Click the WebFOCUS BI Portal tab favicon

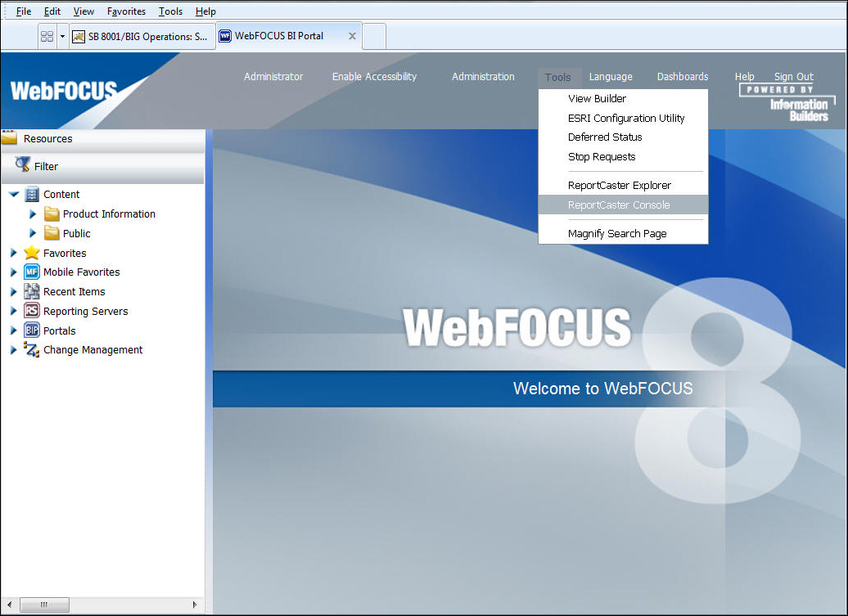click(x=225, y=36)
